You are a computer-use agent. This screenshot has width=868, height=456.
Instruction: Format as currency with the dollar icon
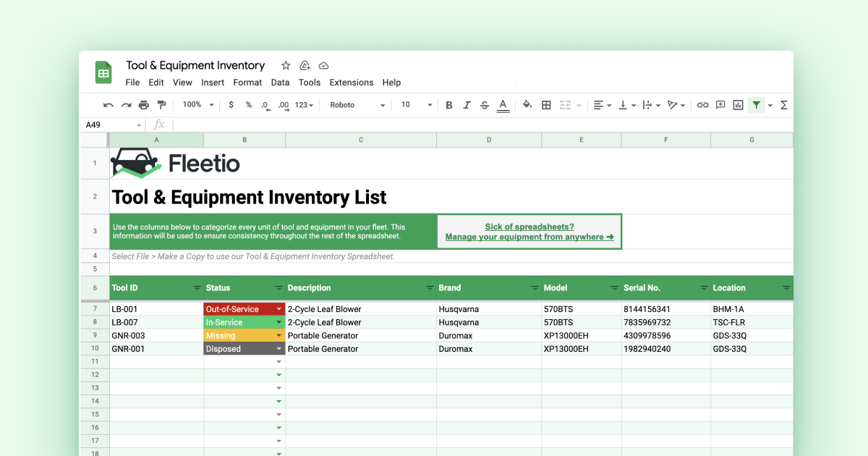(231, 105)
